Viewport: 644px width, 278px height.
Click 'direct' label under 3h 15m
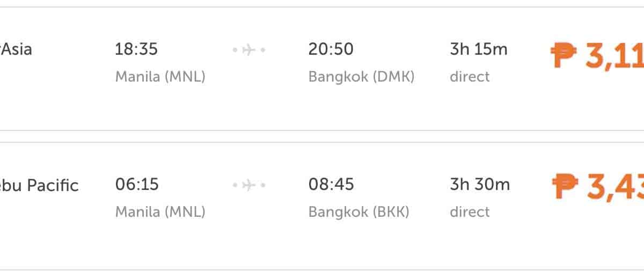coord(470,77)
